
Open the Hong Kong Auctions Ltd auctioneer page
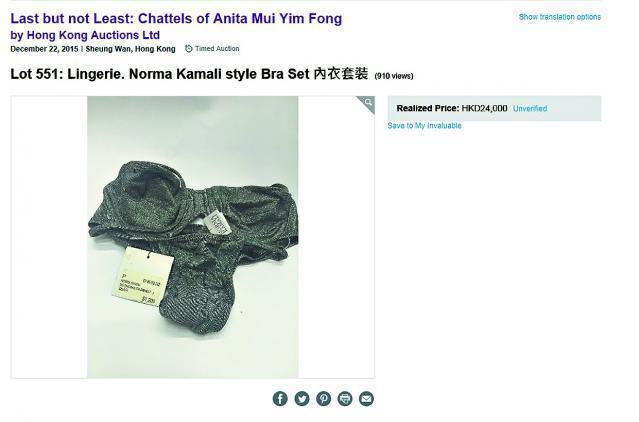coord(93,35)
